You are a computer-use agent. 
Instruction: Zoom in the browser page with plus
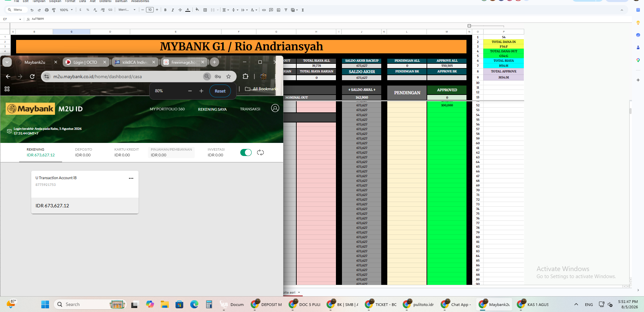(x=201, y=91)
